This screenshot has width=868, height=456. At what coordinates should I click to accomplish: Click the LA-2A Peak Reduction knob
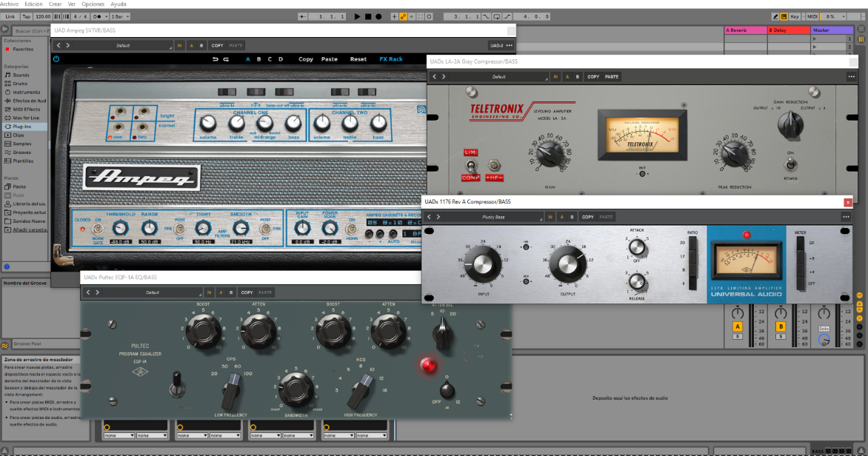pyautogui.click(x=735, y=153)
